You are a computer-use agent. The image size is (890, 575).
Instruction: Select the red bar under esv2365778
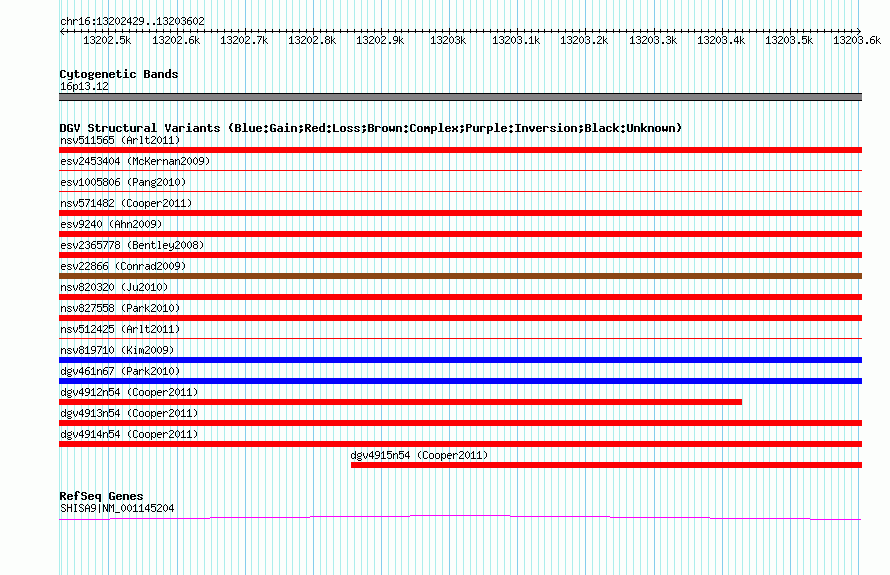click(x=460, y=255)
